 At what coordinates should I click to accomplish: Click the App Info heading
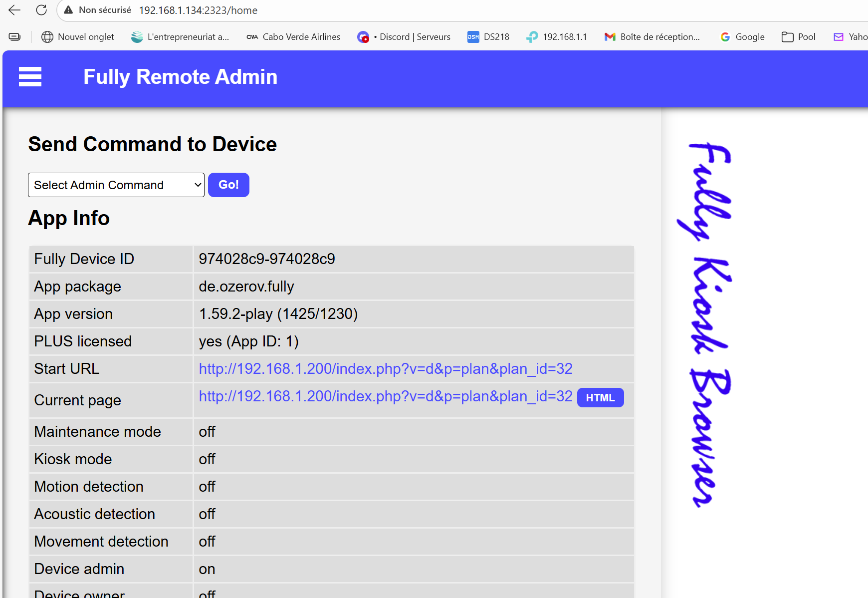click(x=69, y=218)
